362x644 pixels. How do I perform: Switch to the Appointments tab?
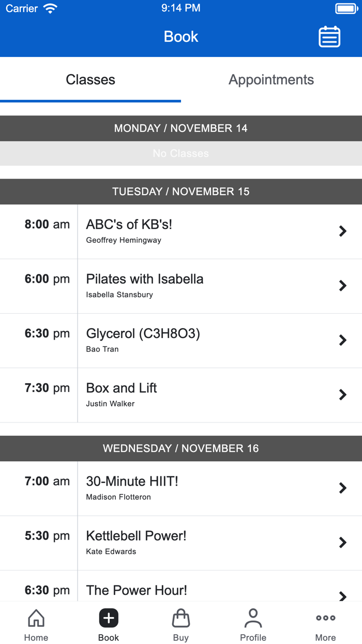coord(271,80)
